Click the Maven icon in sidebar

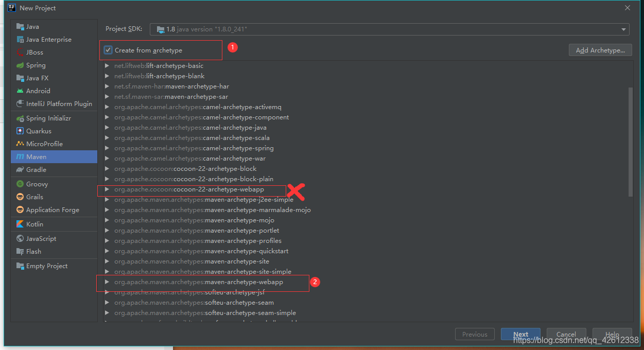tap(20, 157)
